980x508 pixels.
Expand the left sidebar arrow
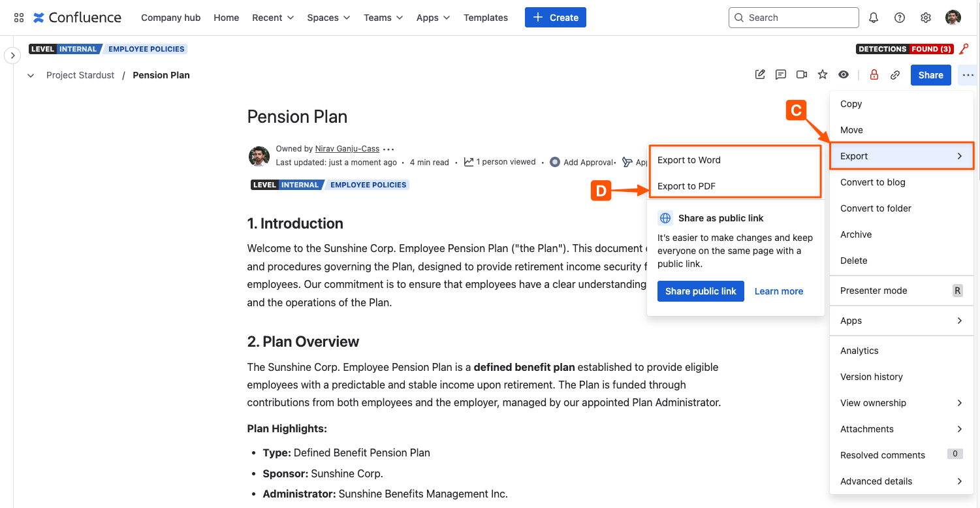click(12, 56)
